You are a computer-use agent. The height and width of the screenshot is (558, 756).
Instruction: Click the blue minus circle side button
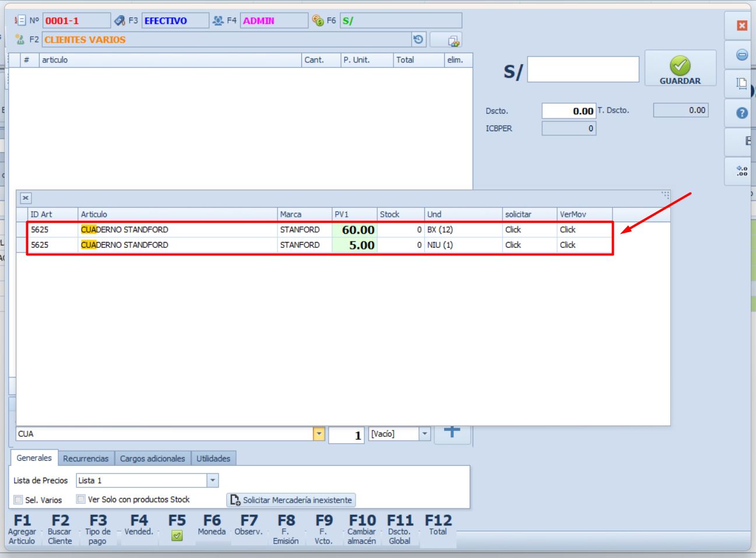[x=741, y=55]
